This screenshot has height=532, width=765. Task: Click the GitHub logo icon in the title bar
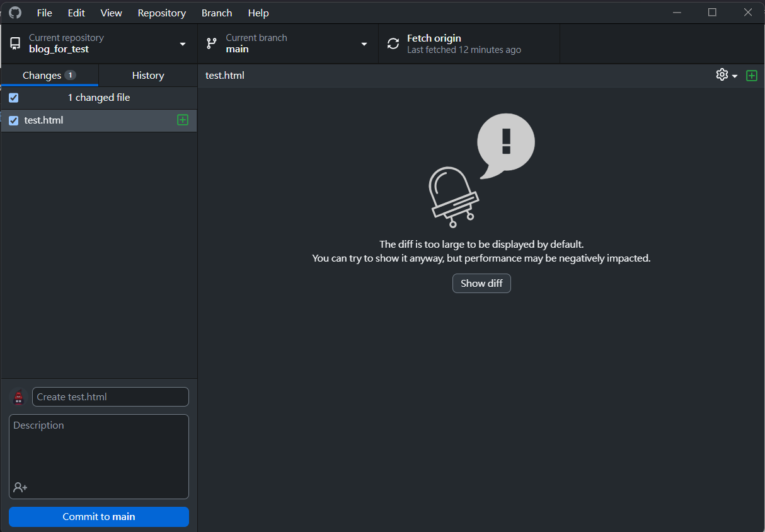pyautogui.click(x=14, y=13)
